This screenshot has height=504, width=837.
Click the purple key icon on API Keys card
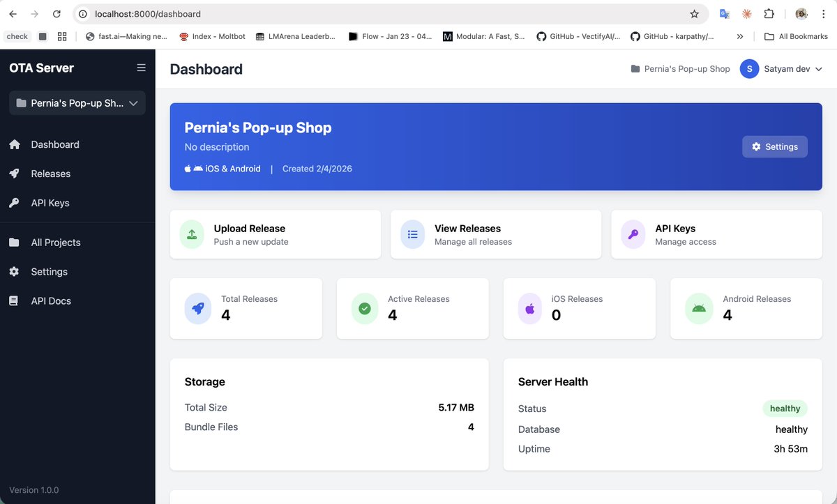pyautogui.click(x=633, y=234)
